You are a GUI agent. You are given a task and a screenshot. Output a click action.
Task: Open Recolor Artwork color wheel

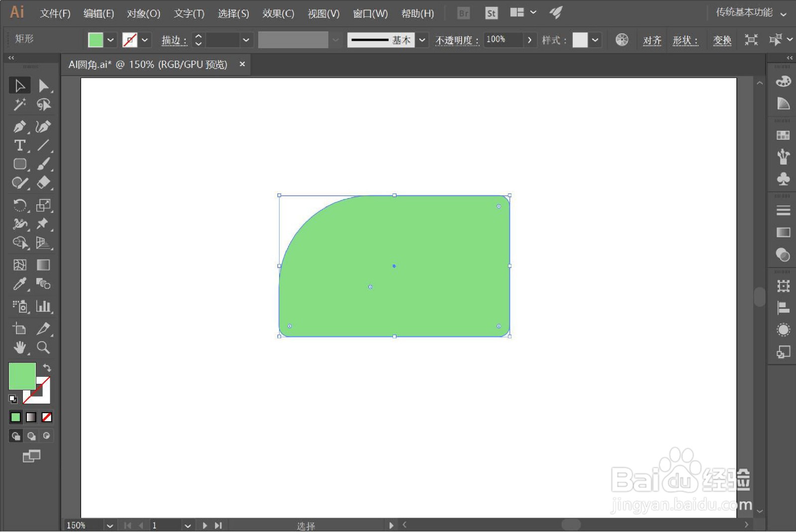622,40
